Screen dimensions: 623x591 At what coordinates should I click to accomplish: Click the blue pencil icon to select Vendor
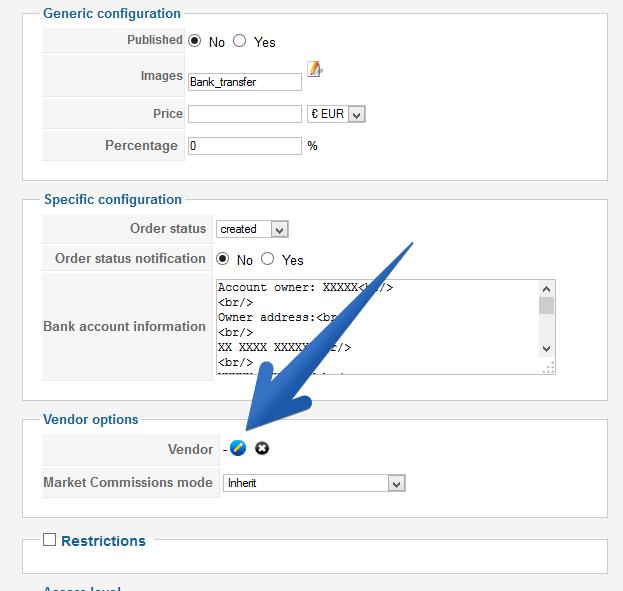(x=238, y=448)
